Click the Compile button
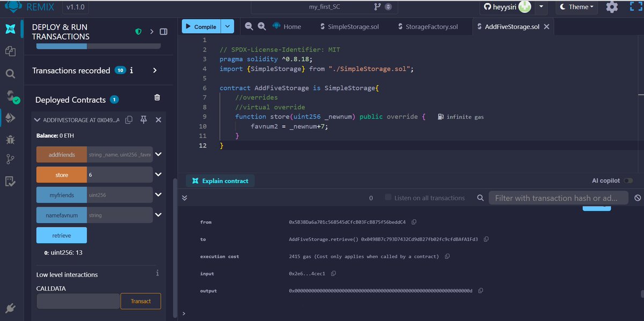The width and height of the screenshot is (644, 321). point(202,26)
